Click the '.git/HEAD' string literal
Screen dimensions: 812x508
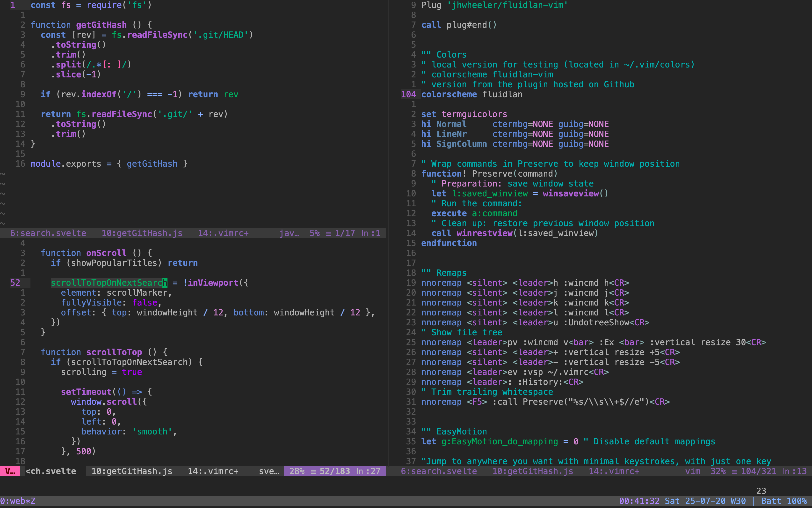coord(220,35)
